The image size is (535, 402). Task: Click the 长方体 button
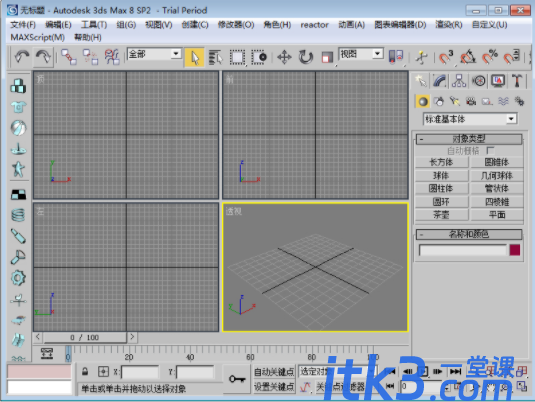coord(442,162)
